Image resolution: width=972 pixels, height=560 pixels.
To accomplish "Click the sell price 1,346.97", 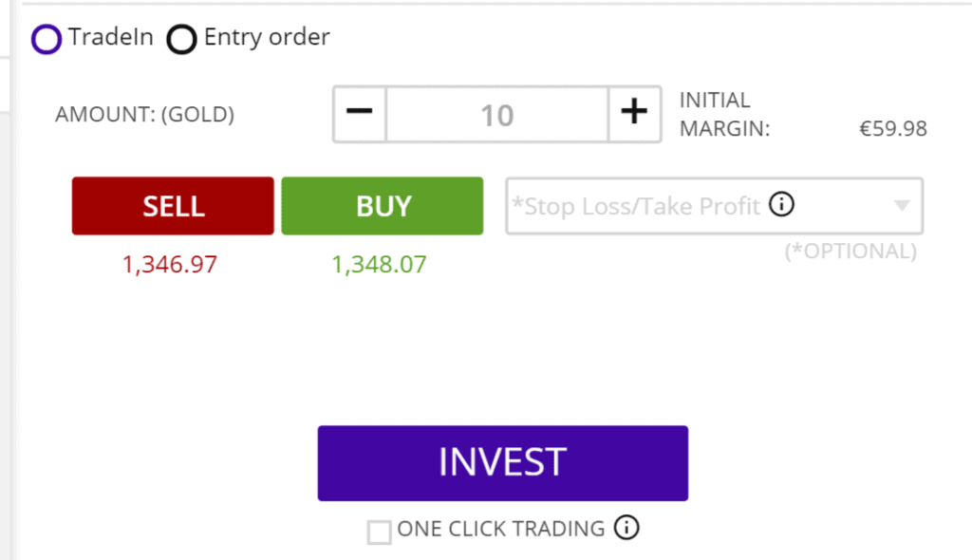I will (x=170, y=265).
